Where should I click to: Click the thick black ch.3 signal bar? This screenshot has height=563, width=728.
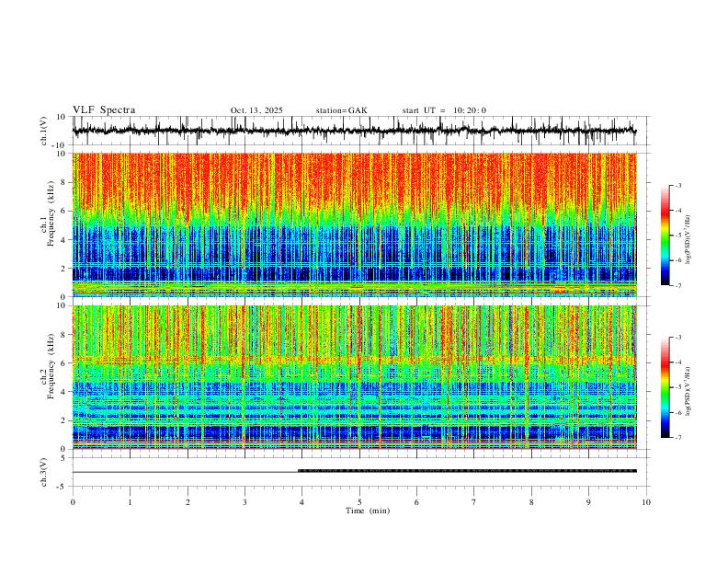click(x=467, y=471)
